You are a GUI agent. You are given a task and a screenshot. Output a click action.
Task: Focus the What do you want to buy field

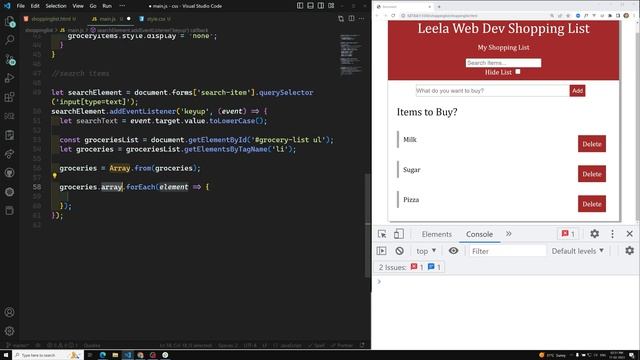(492, 91)
